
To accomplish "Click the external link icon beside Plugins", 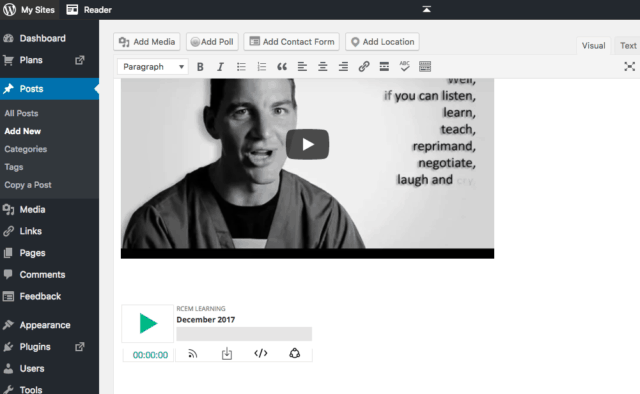I will pos(80,347).
